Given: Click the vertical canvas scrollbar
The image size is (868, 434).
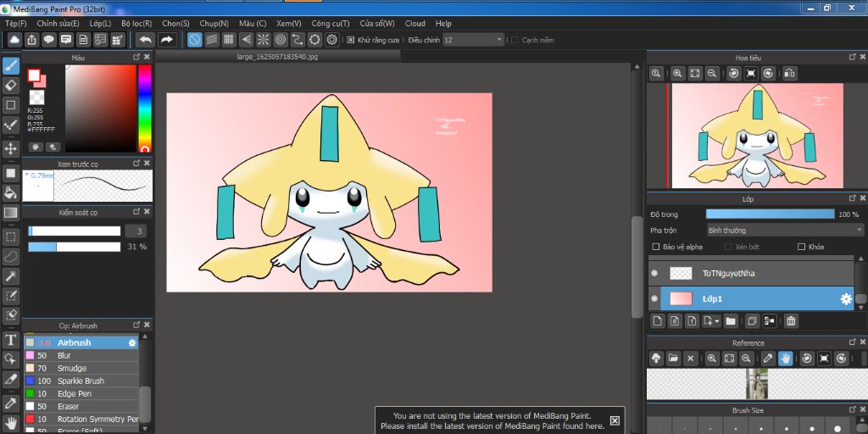Looking at the screenshot, I should pyautogui.click(x=637, y=265).
